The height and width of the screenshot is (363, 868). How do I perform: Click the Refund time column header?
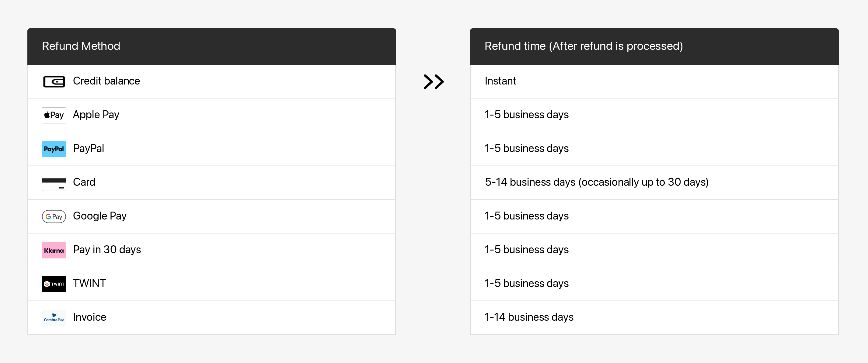click(584, 46)
